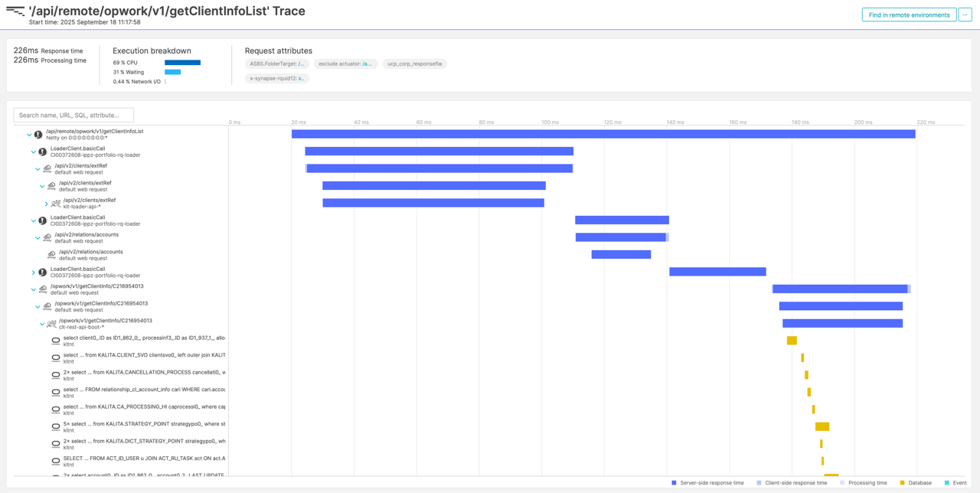Select the 2× KALITA.DICT_STRATEGY_POINT query row
Image resolution: width=980 pixels, height=493 pixels.
point(144,441)
